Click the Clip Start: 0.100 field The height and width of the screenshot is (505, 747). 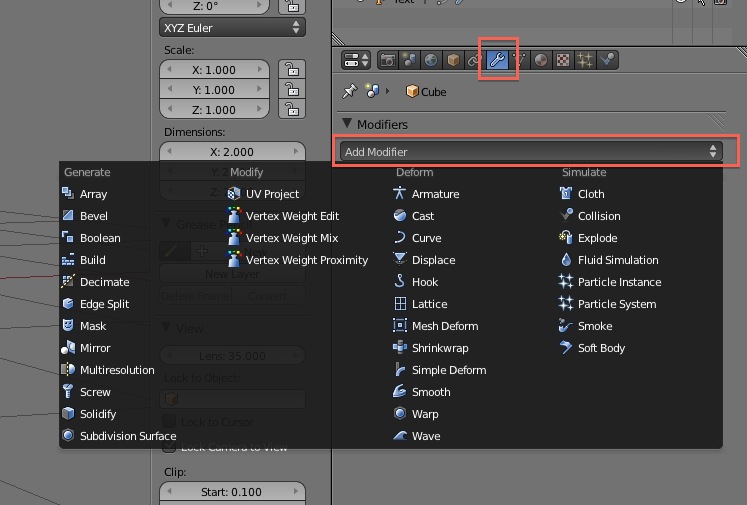coord(232,492)
